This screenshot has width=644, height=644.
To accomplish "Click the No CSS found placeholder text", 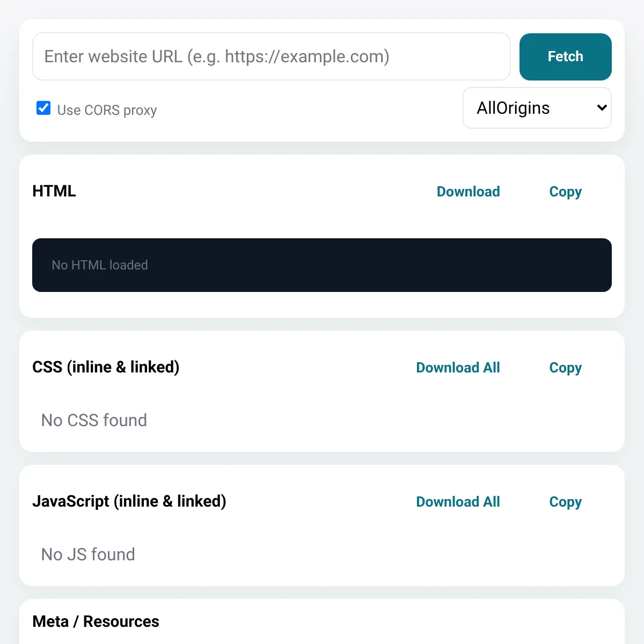I will tap(94, 420).
